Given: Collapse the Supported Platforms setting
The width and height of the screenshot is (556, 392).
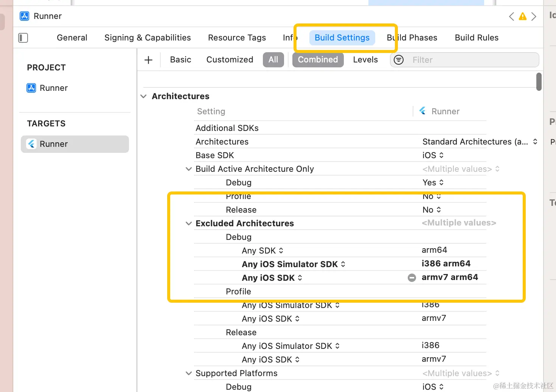Looking at the screenshot, I should [x=189, y=373].
